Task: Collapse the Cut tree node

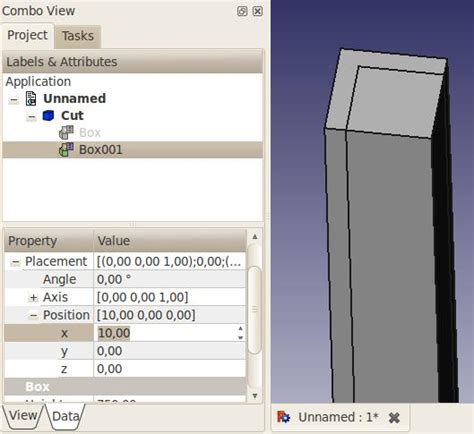Action: (x=31, y=116)
